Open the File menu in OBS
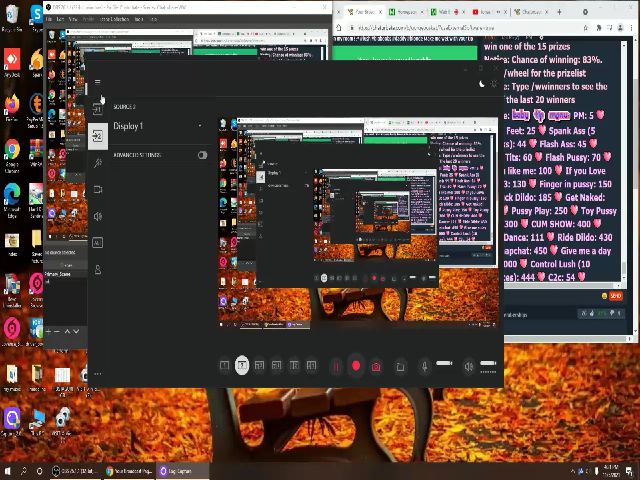The height and width of the screenshot is (480, 640). (x=48, y=19)
